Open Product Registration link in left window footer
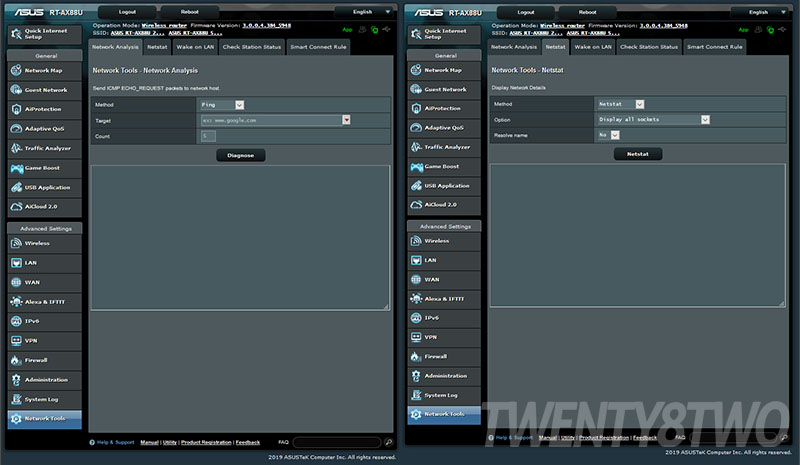The height and width of the screenshot is (465, 800). pos(206,443)
